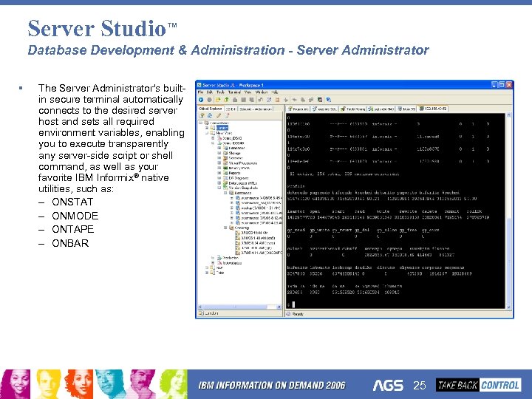Image resolution: width=532 pixels, height=399 pixels.
Task: Open the File menu
Action: (x=200, y=92)
